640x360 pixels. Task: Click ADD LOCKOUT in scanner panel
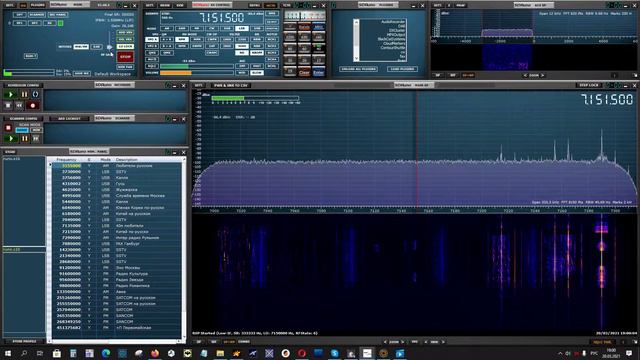[69, 118]
